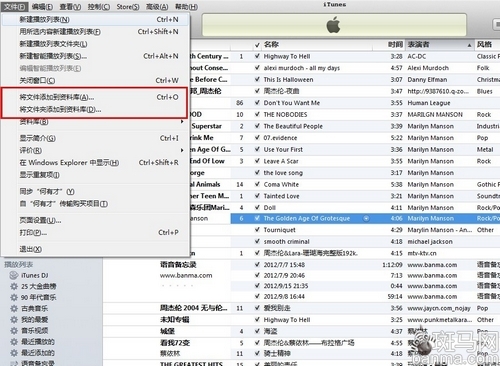Open the 查看(V) menu
500x366 pixels.
[70, 7]
